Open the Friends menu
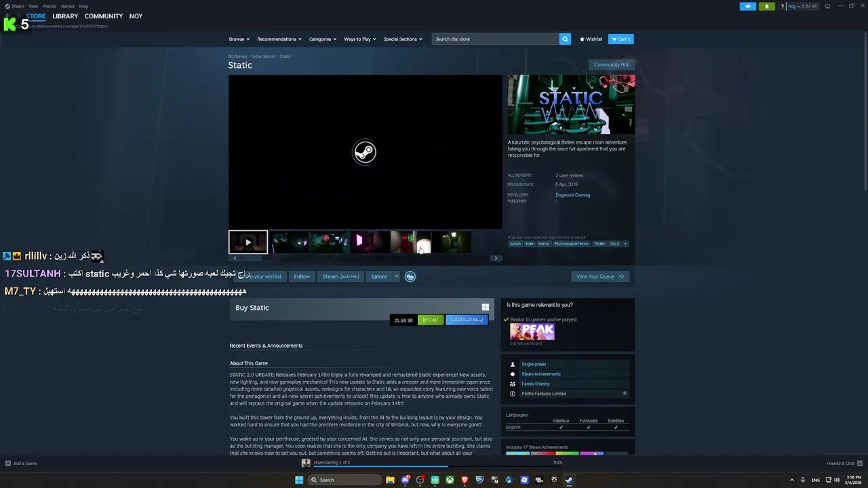Viewport: 868px width, 488px height. tap(50, 6)
